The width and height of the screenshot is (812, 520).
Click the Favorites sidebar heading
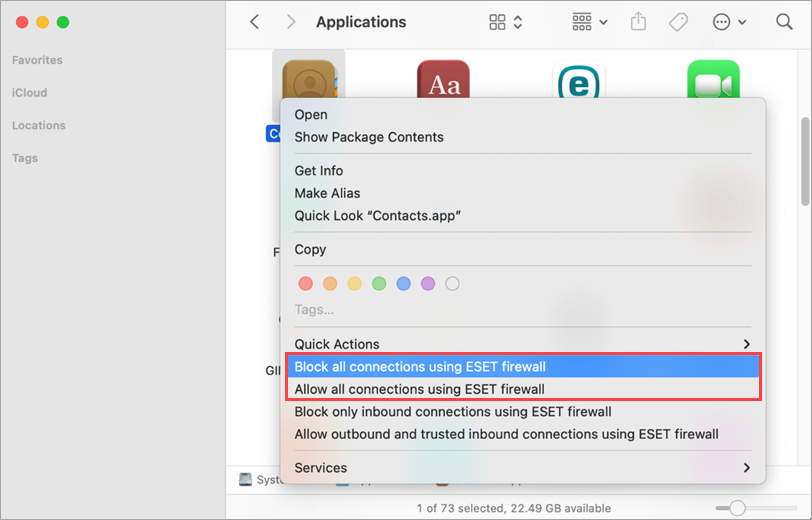37,60
